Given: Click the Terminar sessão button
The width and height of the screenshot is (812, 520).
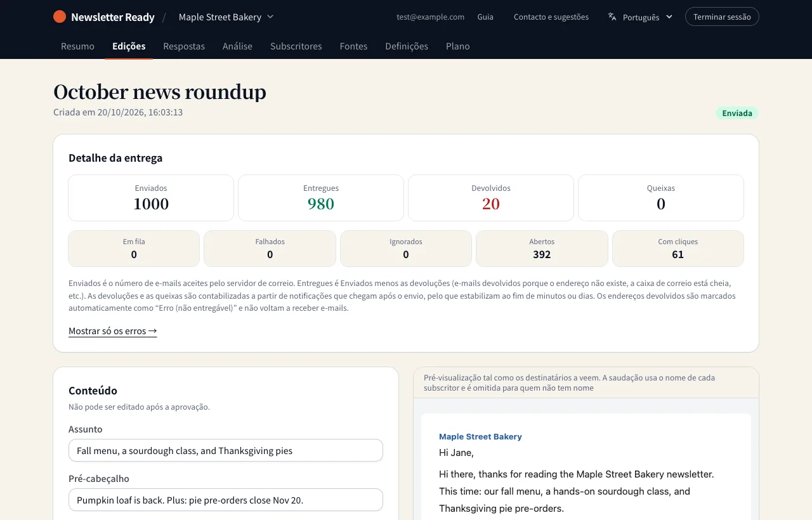Looking at the screenshot, I should (722, 17).
